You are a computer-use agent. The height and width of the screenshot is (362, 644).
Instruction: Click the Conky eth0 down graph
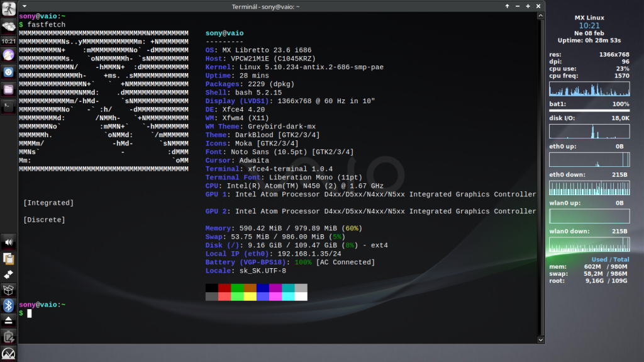589,188
